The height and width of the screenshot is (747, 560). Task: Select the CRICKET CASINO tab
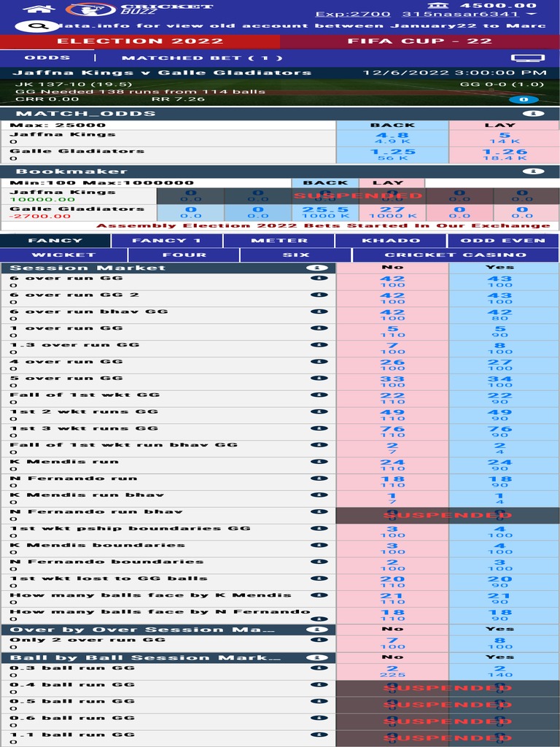(456, 255)
